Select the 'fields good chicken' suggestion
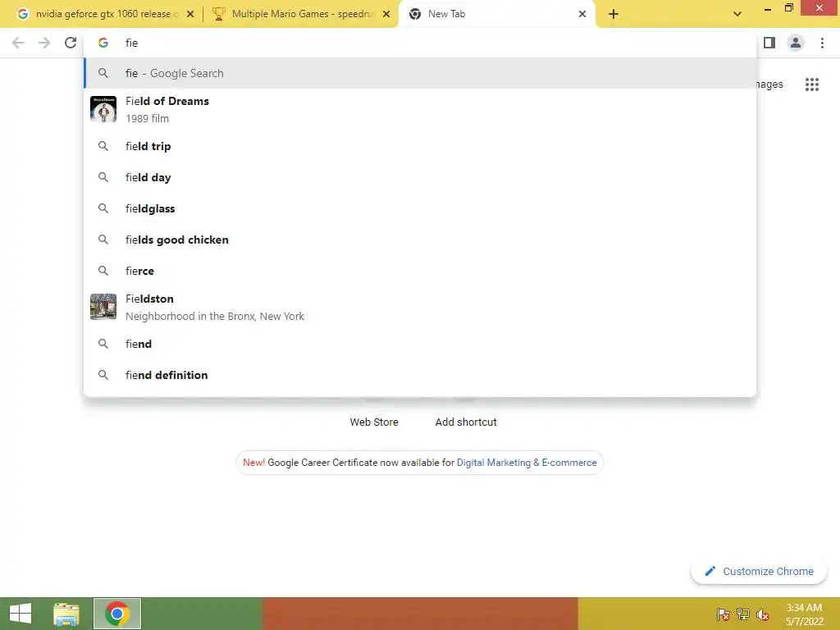The image size is (840, 630). [420, 240]
